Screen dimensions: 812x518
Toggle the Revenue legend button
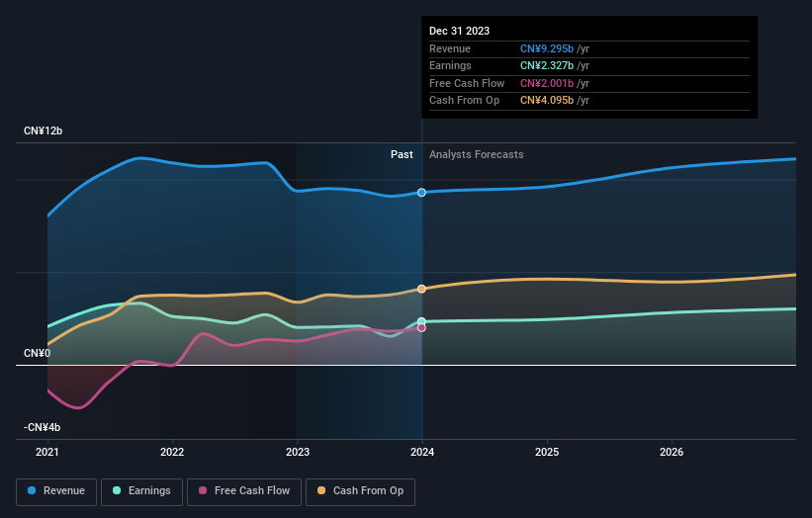[56, 491]
